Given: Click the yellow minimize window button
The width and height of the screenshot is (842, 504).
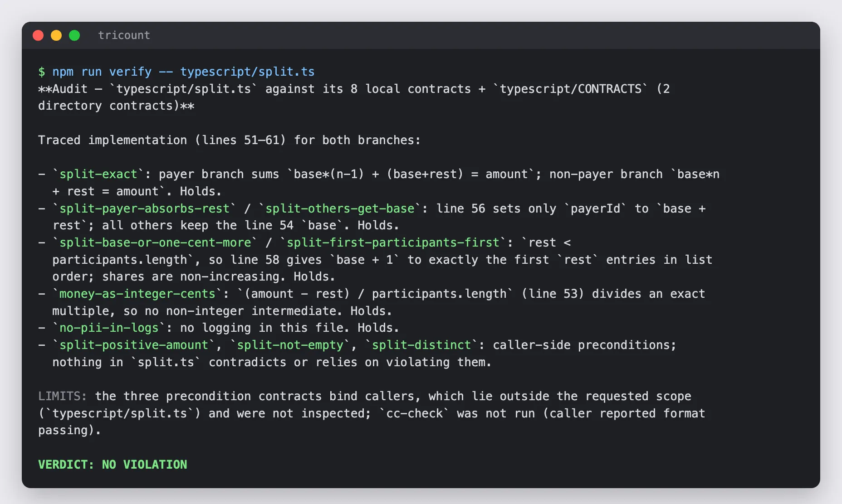Looking at the screenshot, I should 56,35.
